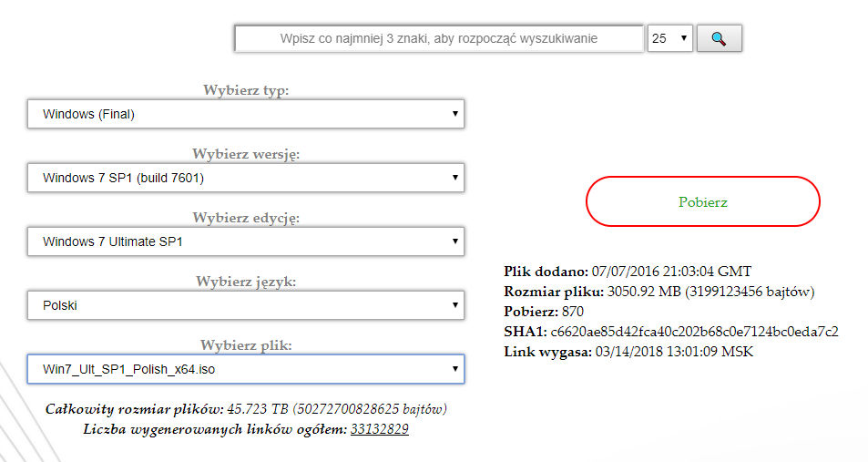Image resolution: width=868 pixels, height=462 pixels.
Task: Focus the search text field
Action: tap(439, 38)
